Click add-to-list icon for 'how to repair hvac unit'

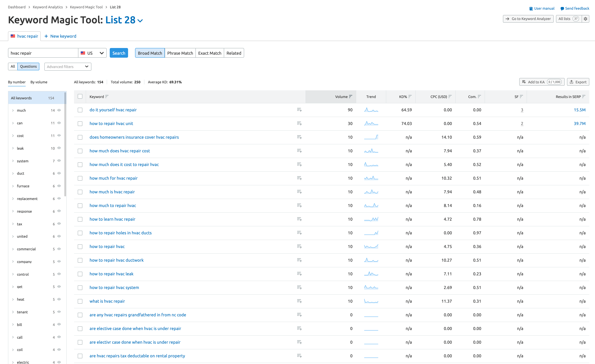point(299,124)
